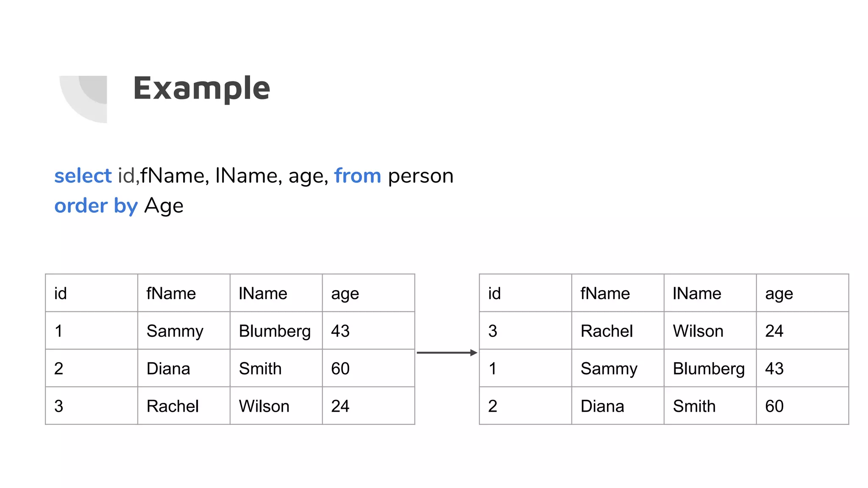Click the arrow between the two tables
Viewport: 868px width, 488px height.
(447, 352)
